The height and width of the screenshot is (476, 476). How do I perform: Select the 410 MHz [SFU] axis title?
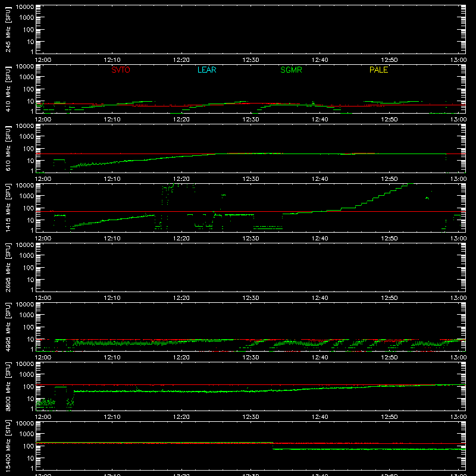click(8, 89)
